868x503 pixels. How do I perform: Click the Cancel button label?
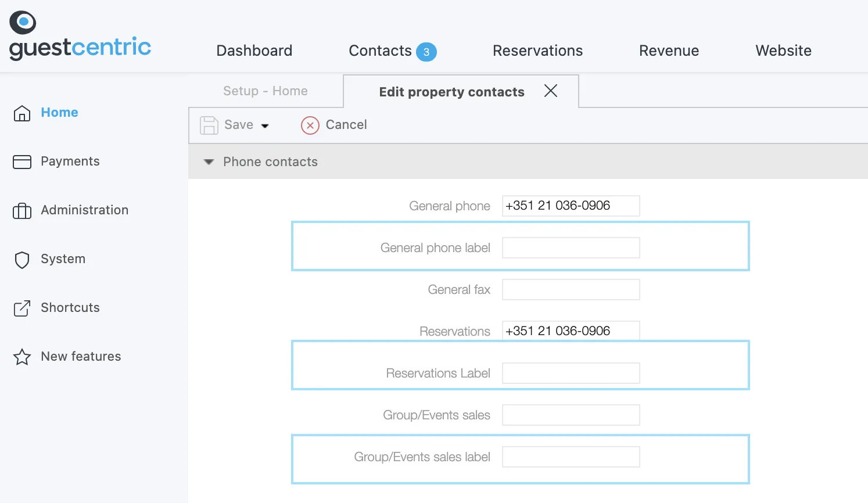(346, 125)
